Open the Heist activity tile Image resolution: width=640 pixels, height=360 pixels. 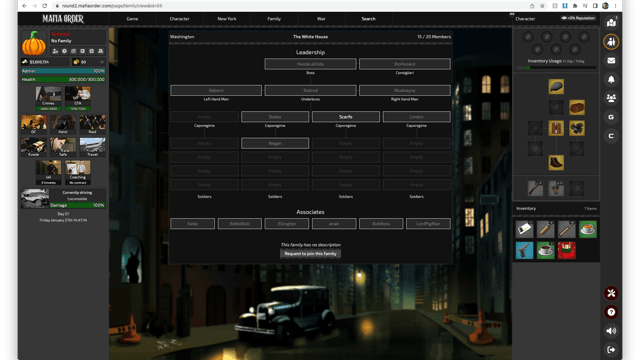[63, 124]
